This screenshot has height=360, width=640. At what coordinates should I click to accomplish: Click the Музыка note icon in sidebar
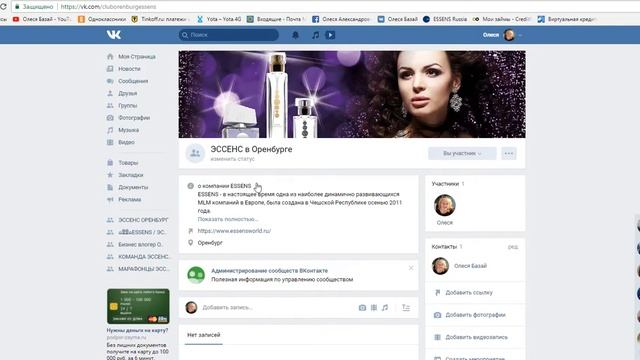[x=110, y=130]
